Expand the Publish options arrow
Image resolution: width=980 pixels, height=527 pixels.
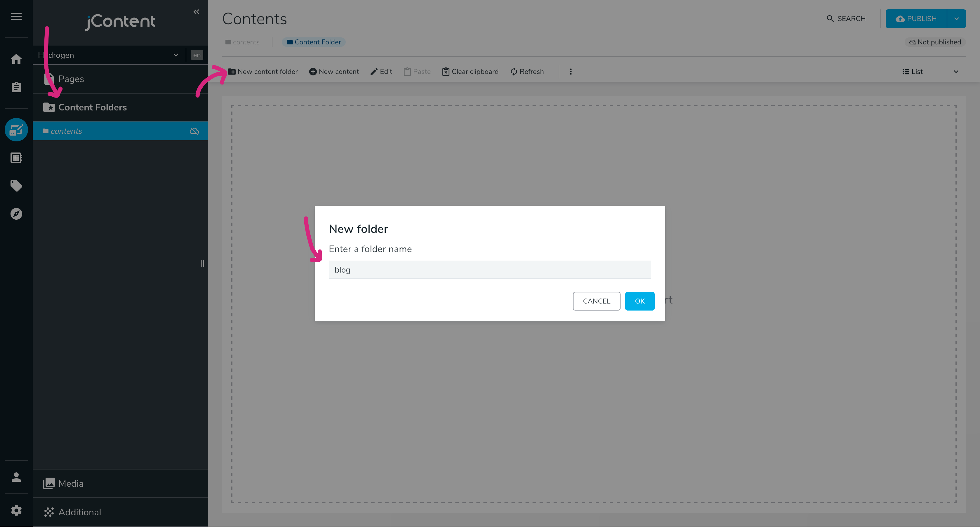[956, 19]
